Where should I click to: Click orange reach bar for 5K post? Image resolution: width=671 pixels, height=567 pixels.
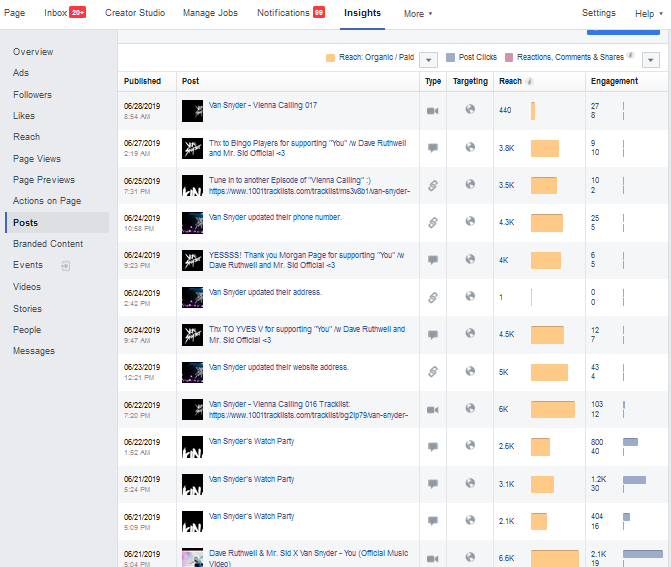coord(549,372)
